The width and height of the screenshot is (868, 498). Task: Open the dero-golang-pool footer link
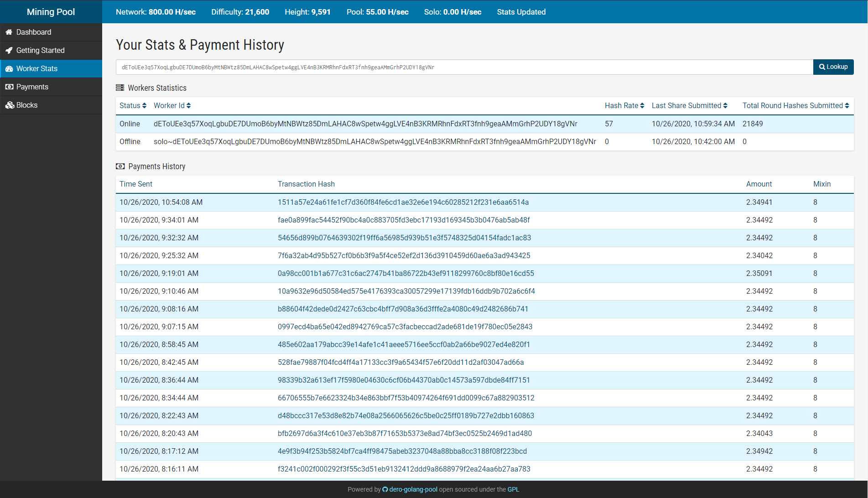click(413, 489)
